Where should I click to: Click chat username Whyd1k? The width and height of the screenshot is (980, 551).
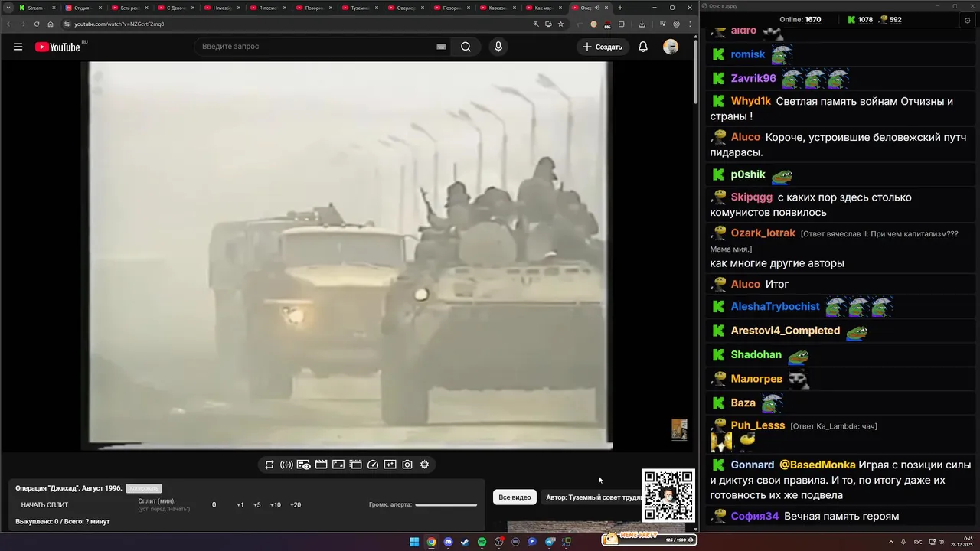pos(751,101)
